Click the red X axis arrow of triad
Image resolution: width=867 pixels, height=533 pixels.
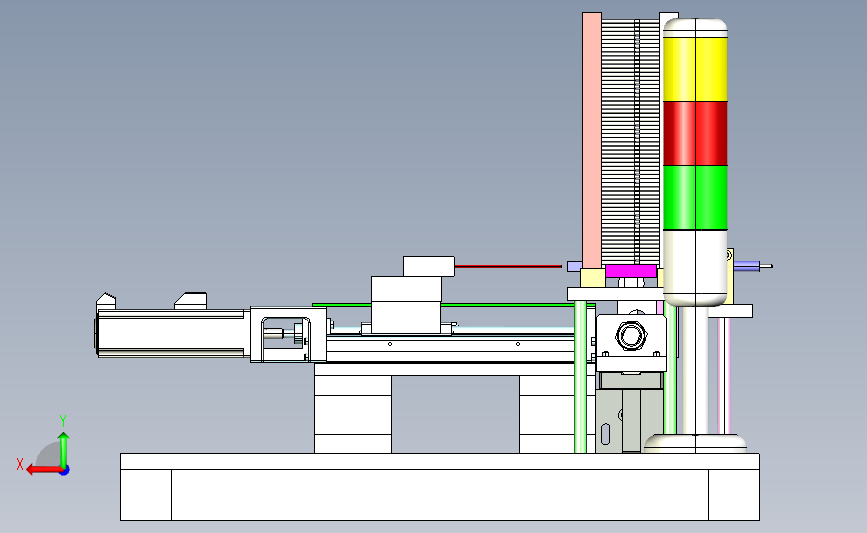point(43,470)
